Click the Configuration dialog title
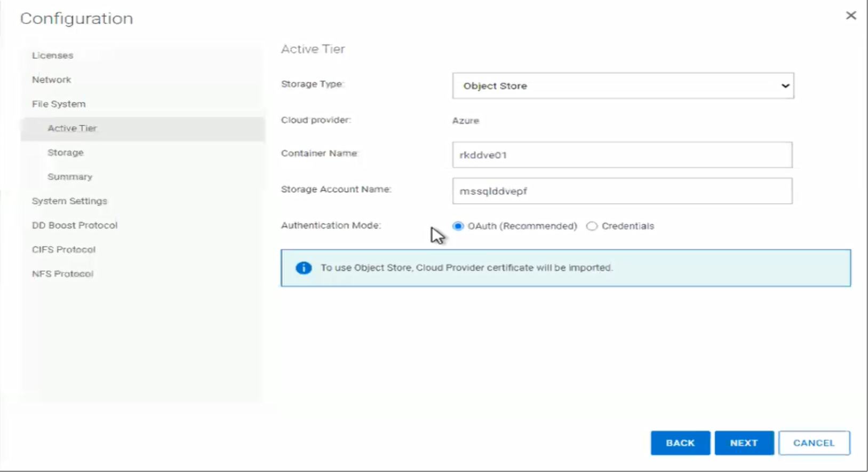The height and width of the screenshot is (472, 868). coord(77,19)
